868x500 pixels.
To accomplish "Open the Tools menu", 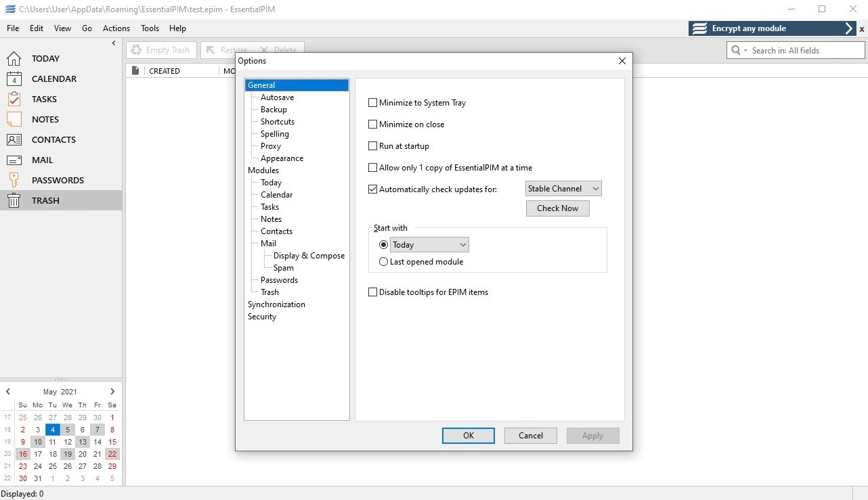I will pyautogui.click(x=150, y=28).
